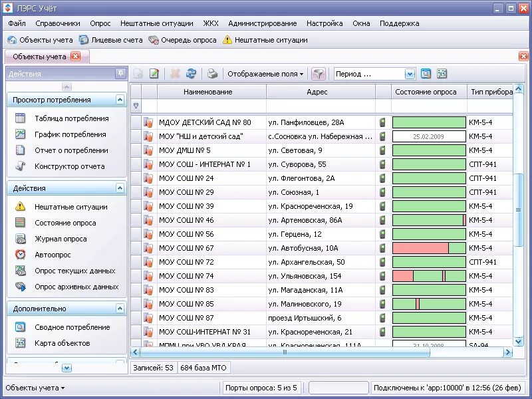Image resolution: width=532 pixels, height=399 pixels.
Task: Click poll status bar of МОУ СОШ № 74
Action: point(429,276)
